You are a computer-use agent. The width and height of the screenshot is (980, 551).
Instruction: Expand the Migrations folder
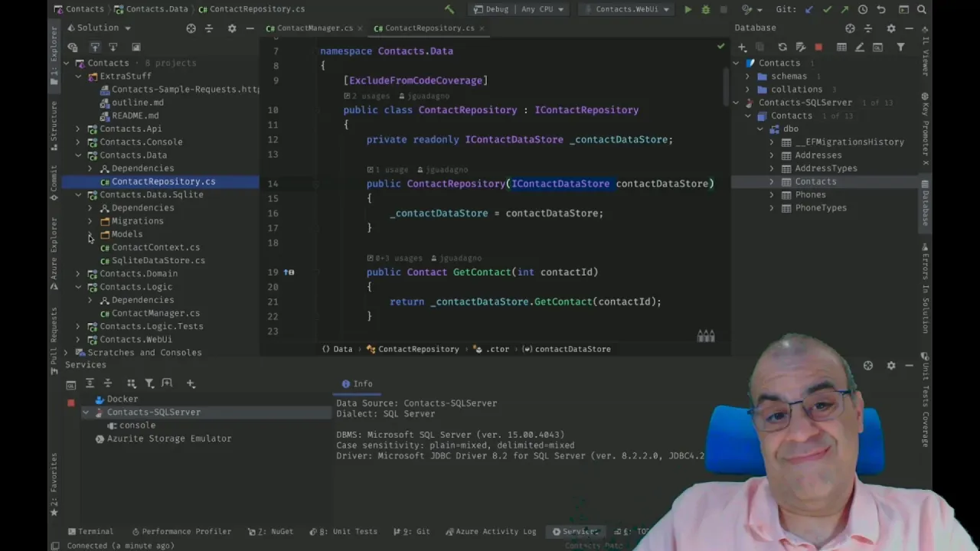(90, 220)
